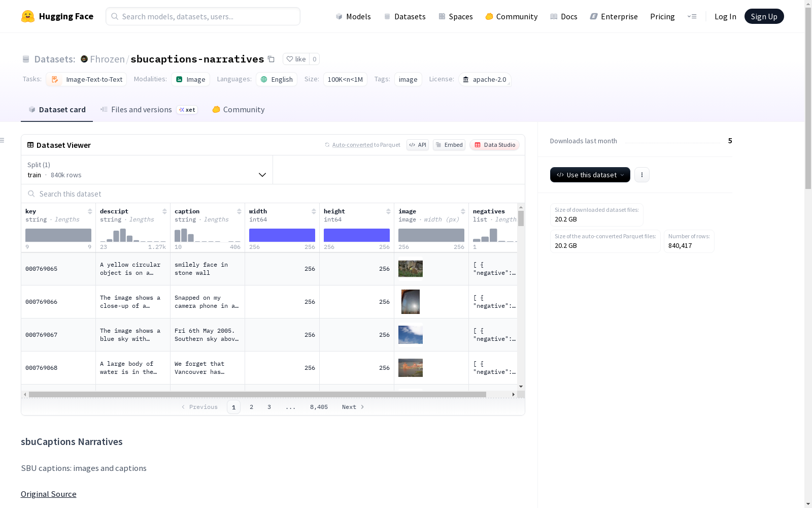Viewport: 812px width, 508px height.
Task: Click the Frhozen user avatar
Action: (84, 59)
